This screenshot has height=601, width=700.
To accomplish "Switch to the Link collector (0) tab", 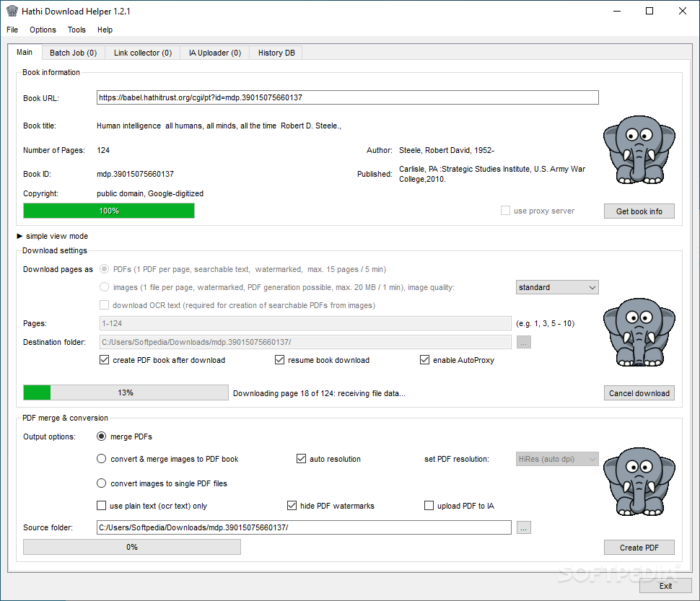I will (143, 53).
